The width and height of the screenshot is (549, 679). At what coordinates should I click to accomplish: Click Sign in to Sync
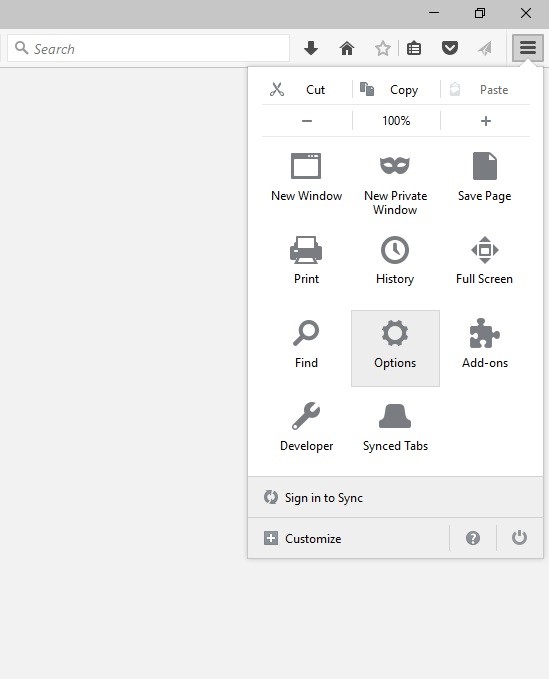point(395,498)
